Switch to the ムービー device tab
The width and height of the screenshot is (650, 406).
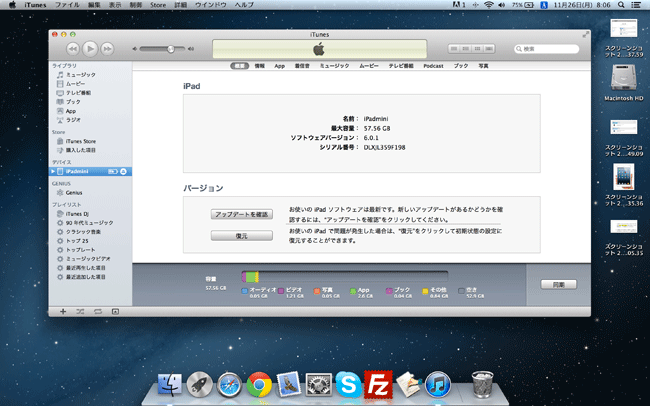click(369, 66)
